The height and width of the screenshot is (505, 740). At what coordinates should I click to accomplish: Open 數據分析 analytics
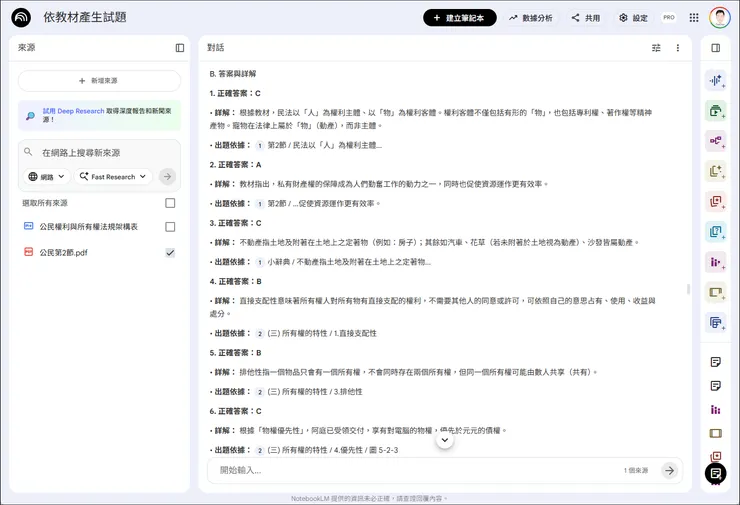pos(530,18)
